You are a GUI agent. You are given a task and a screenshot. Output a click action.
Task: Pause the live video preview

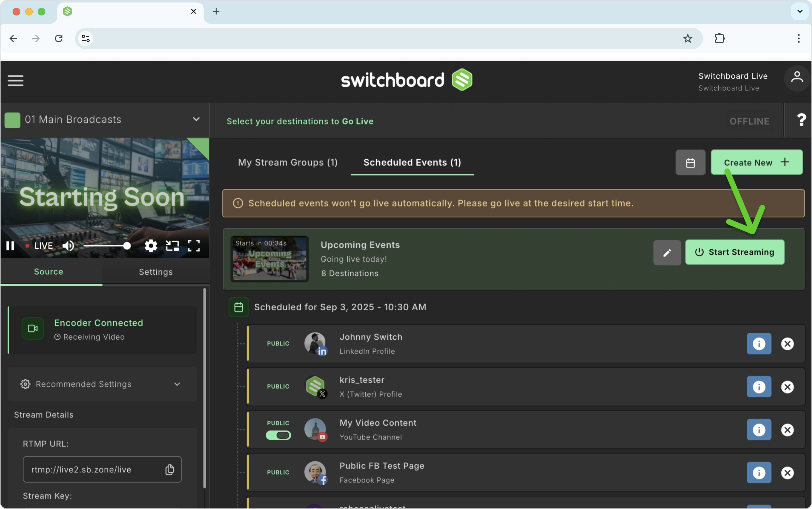coord(10,246)
